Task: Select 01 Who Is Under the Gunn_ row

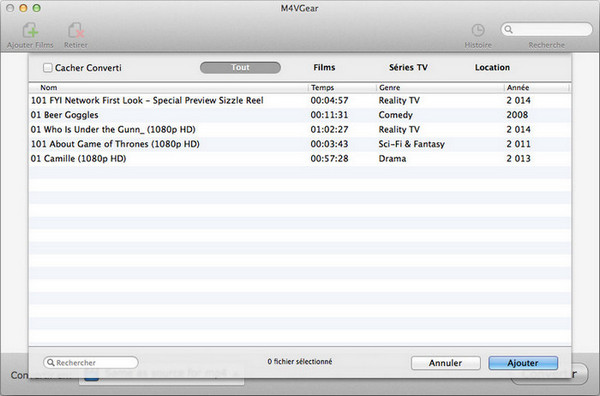Action: (x=300, y=130)
